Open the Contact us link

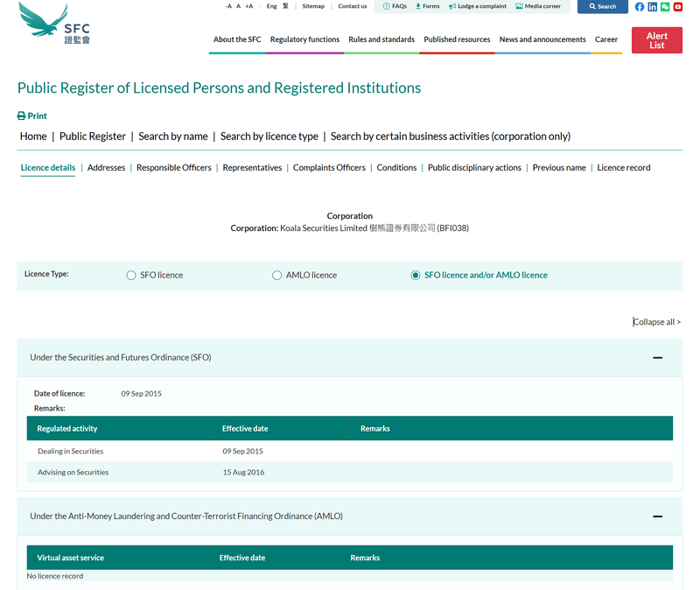353,6
